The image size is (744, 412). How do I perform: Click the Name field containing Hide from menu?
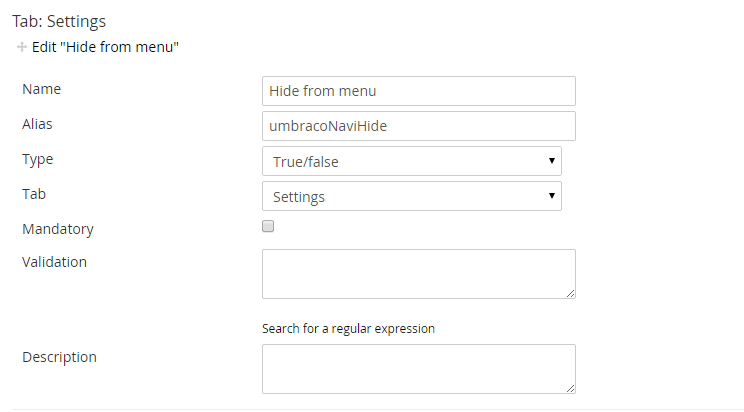(x=419, y=91)
